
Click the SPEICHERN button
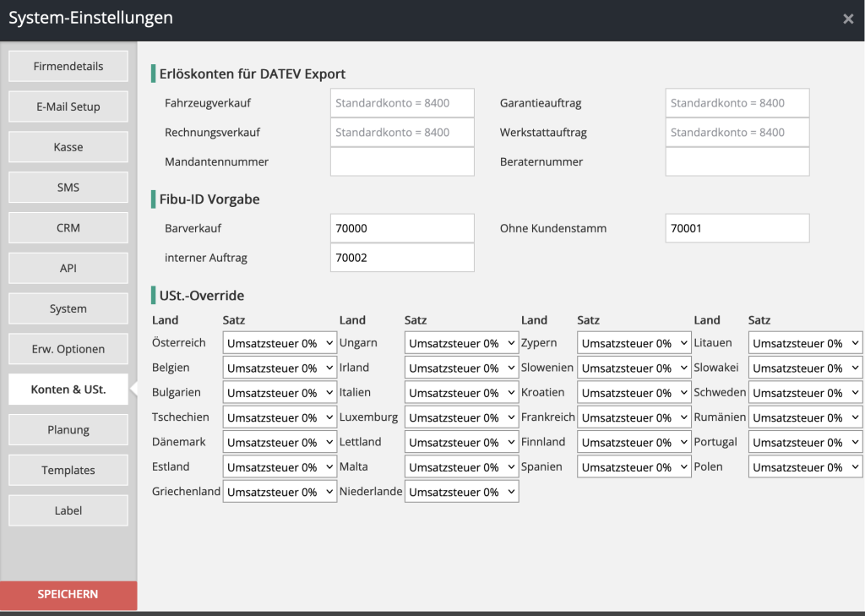(68, 595)
